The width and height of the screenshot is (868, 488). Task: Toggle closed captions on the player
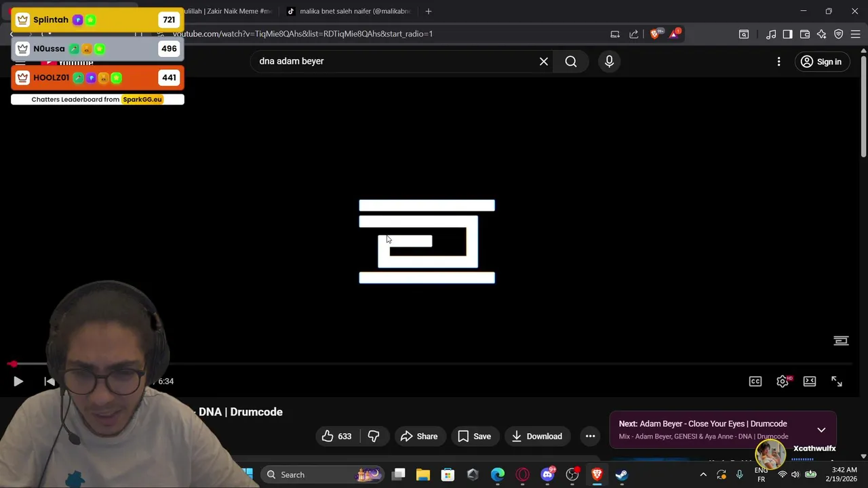click(x=755, y=382)
